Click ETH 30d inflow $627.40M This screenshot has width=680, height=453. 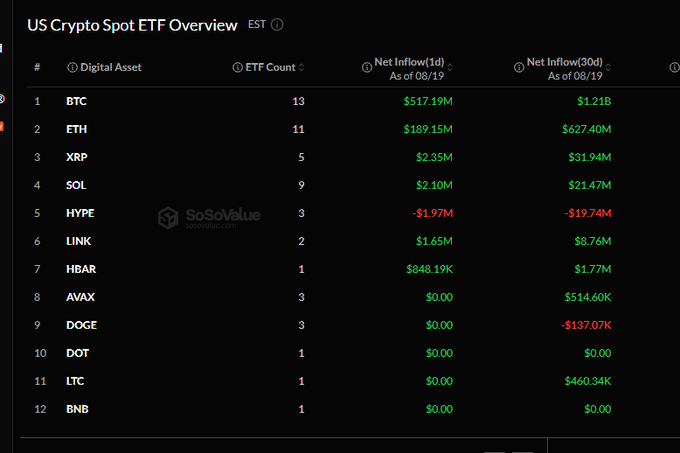pos(587,129)
